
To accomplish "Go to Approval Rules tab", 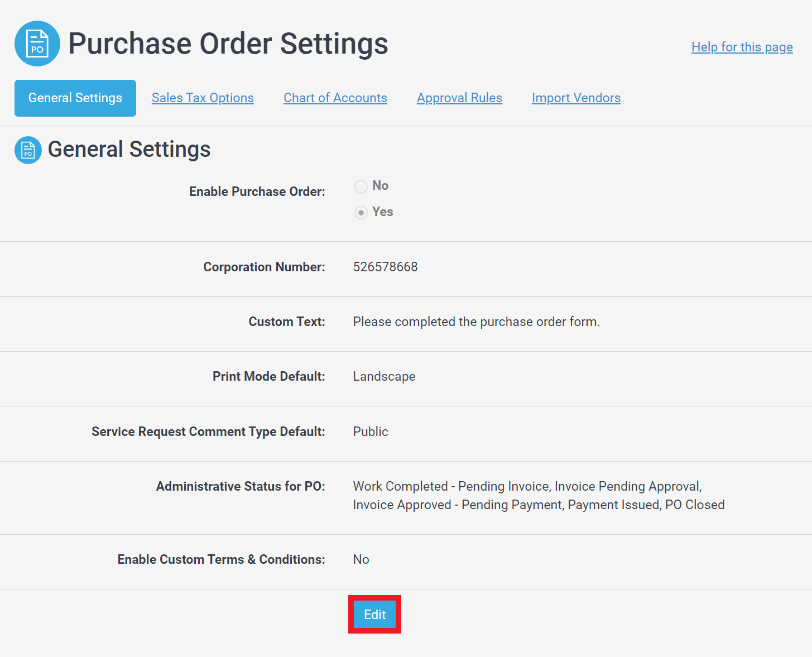I will [459, 98].
